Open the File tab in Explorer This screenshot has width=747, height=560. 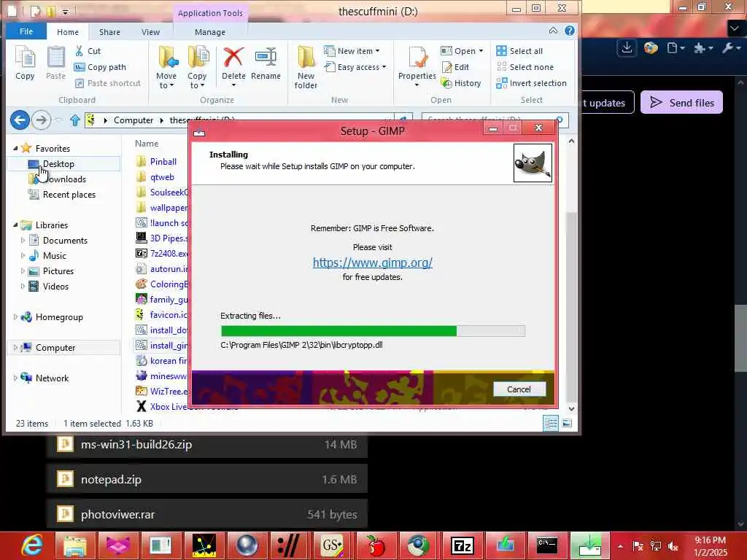[26, 31]
